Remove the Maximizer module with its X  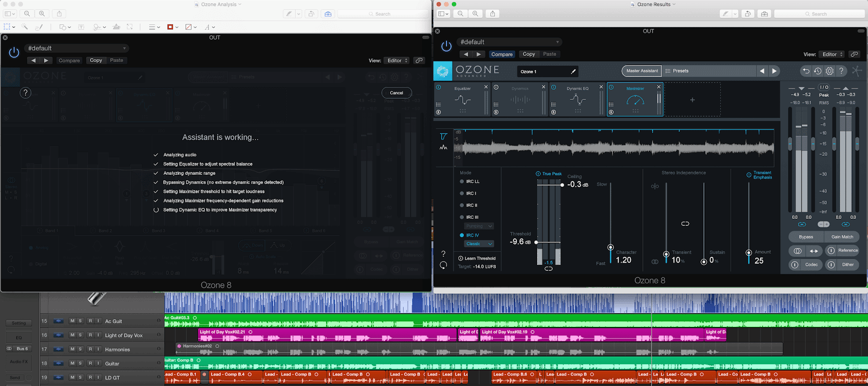(659, 87)
